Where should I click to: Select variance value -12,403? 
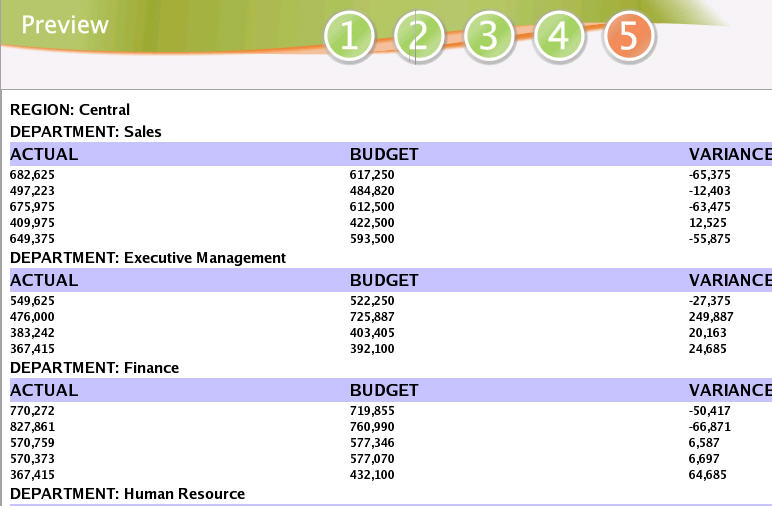[x=709, y=191]
